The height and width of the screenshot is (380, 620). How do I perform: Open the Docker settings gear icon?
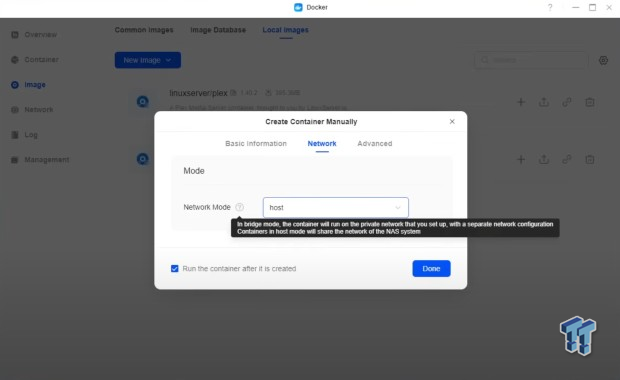pyautogui.click(x=603, y=60)
